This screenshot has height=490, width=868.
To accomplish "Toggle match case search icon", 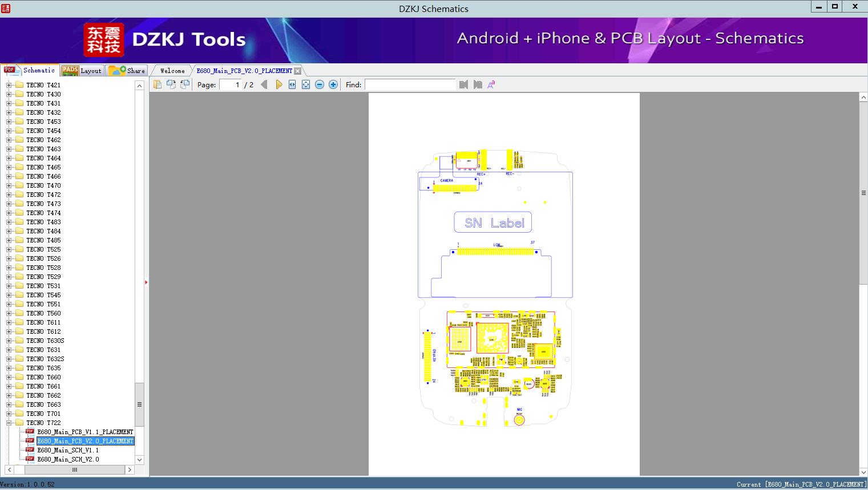I will 491,84.
